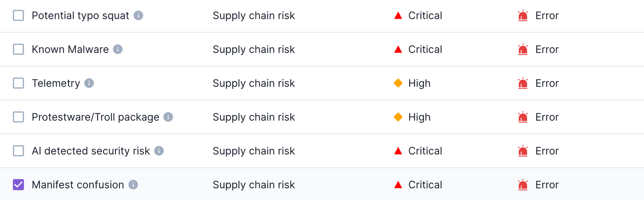Image resolution: width=644 pixels, height=200 pixels.
Task: Click the Manifest confusion alert name
Action: [78, 185]
